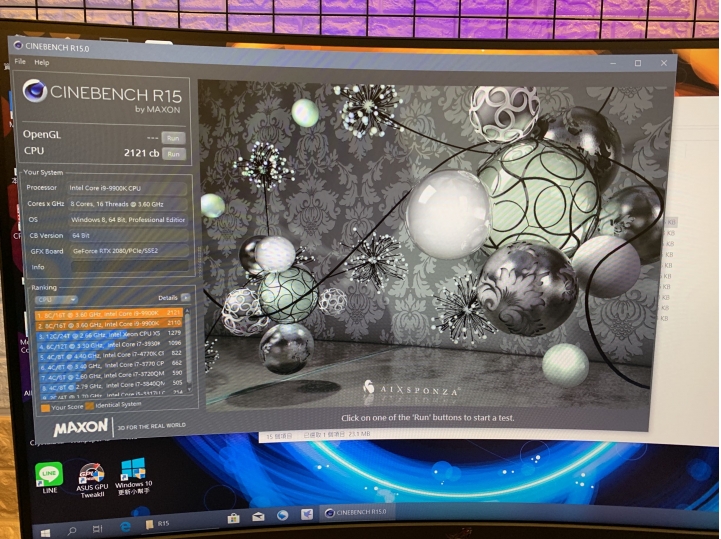Click the GFX Board GeForce RTX 2080 field

(x=129, y=251)
